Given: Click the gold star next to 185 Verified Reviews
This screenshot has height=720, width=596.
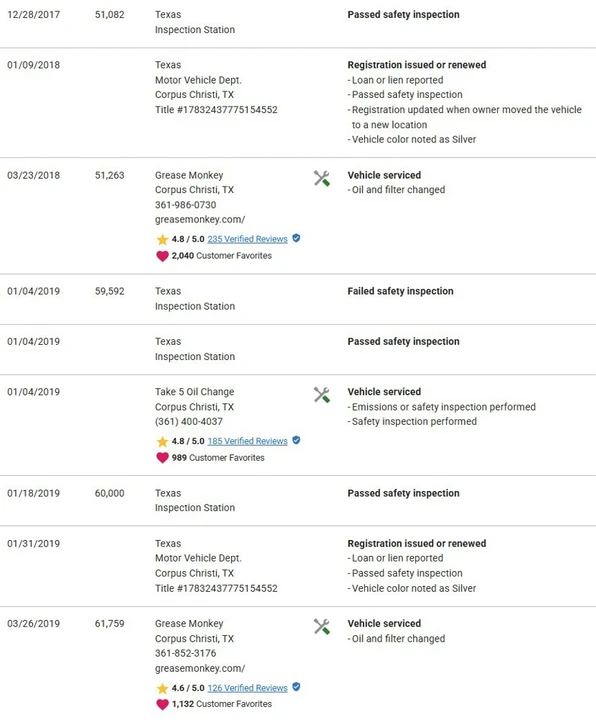Looking at the screenshot, I should click(162, 441).
